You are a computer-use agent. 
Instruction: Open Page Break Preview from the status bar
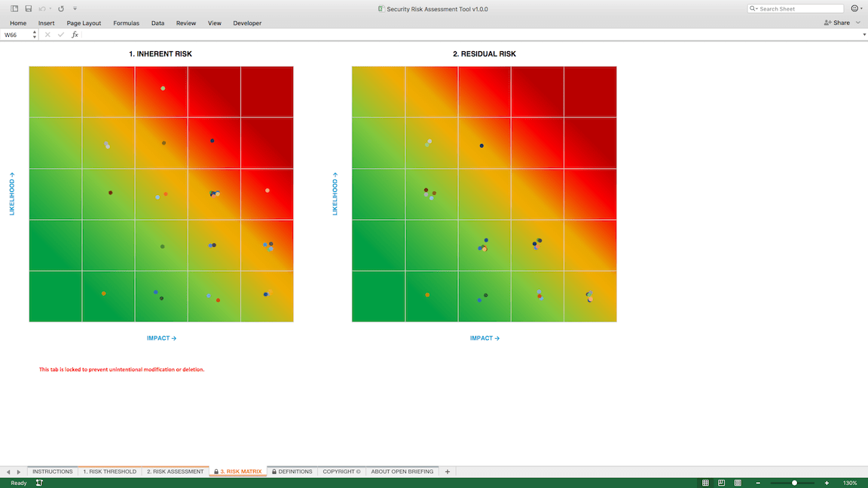click(739, 482)
